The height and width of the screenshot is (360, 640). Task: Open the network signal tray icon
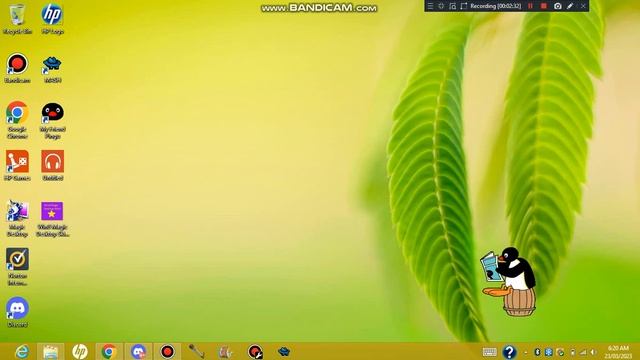point(583,352)
